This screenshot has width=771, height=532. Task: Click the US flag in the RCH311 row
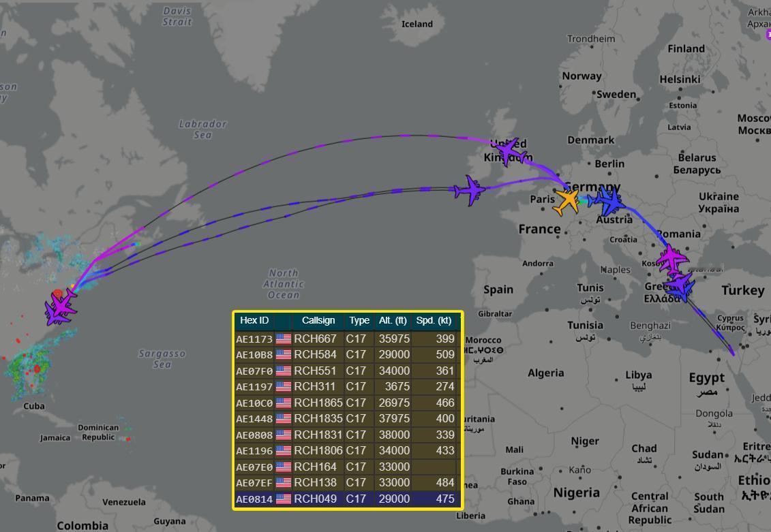coord(283,387)
